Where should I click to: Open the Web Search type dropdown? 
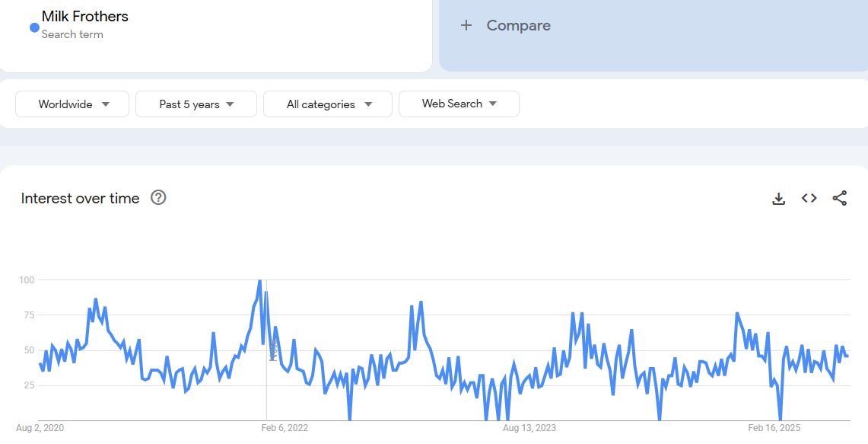[459, 104]
